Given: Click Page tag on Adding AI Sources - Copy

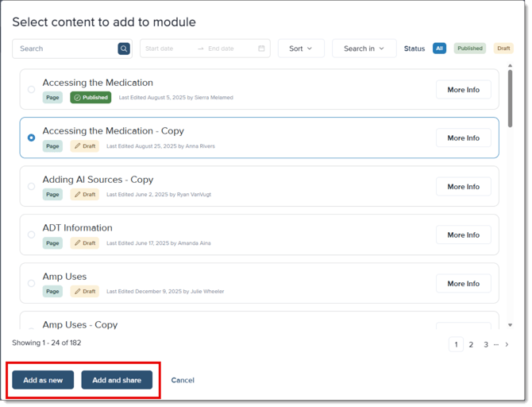Looking at the screenshot, I should point(52,194).
